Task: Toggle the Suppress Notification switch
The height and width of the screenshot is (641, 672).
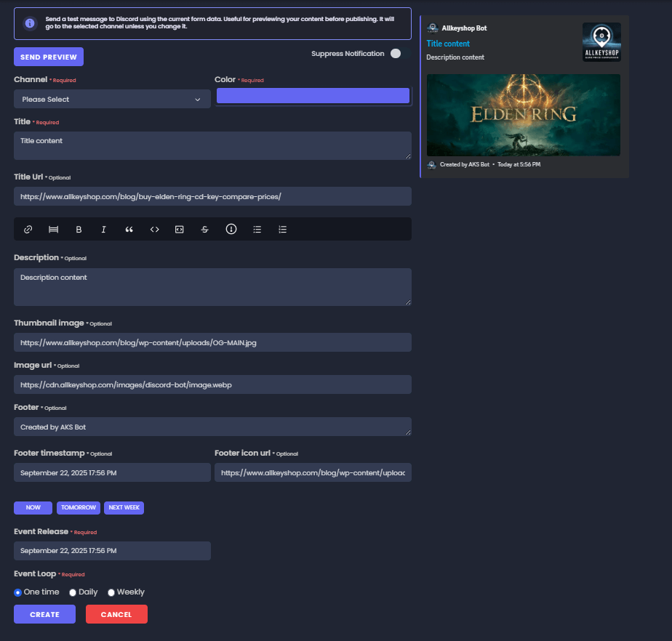Action: [396, 53]
